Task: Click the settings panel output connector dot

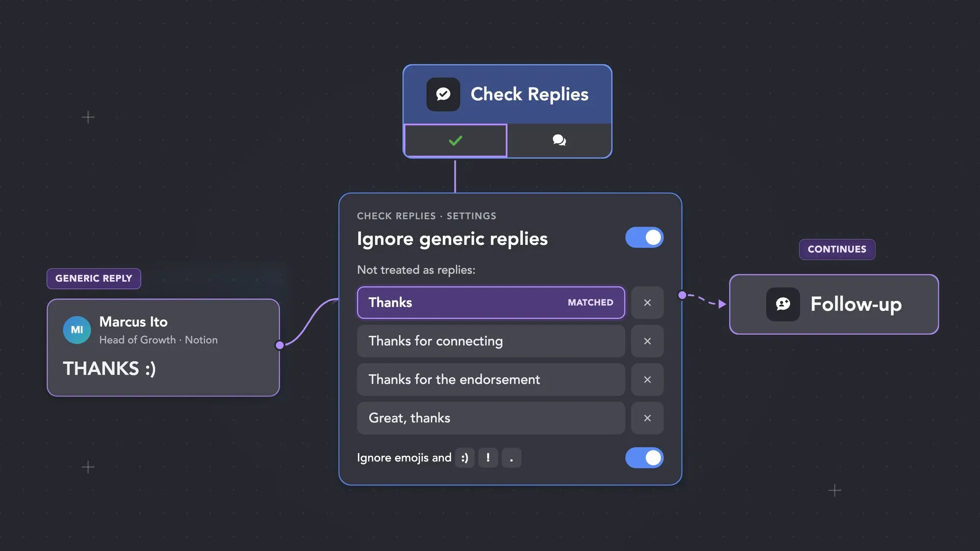Action: pos(682,295)
